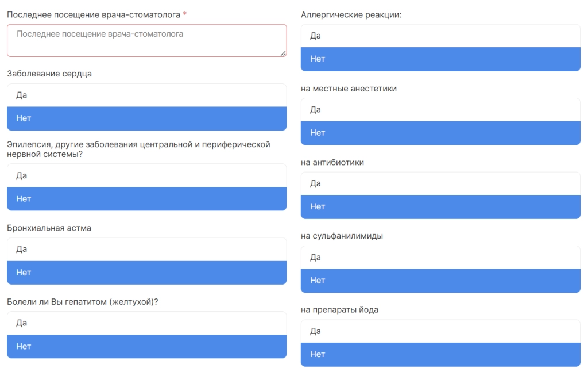Pick 'Да' for the hepatitis question

[x=146, y=323]
